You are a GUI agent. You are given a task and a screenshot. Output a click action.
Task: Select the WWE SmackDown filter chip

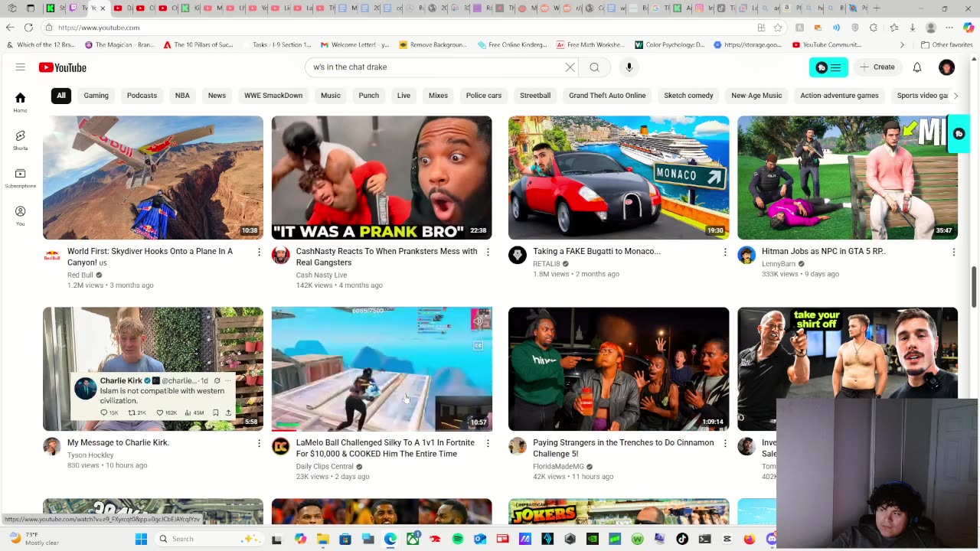[x=273, y=96]
